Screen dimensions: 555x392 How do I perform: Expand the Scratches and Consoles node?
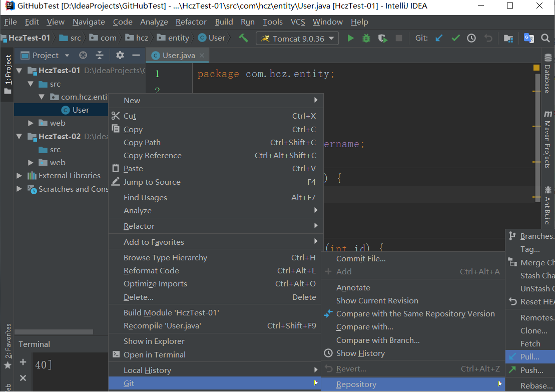20,189
